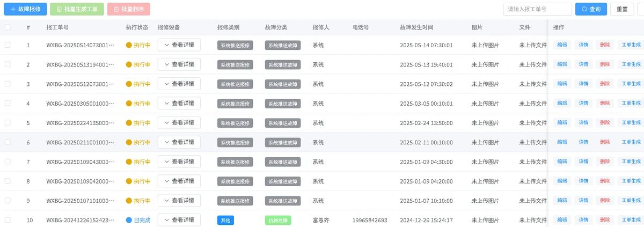Viewport: 644px width, 227px height.
Task: Click 工单生成 for row 1
Action: click(631, 45)
